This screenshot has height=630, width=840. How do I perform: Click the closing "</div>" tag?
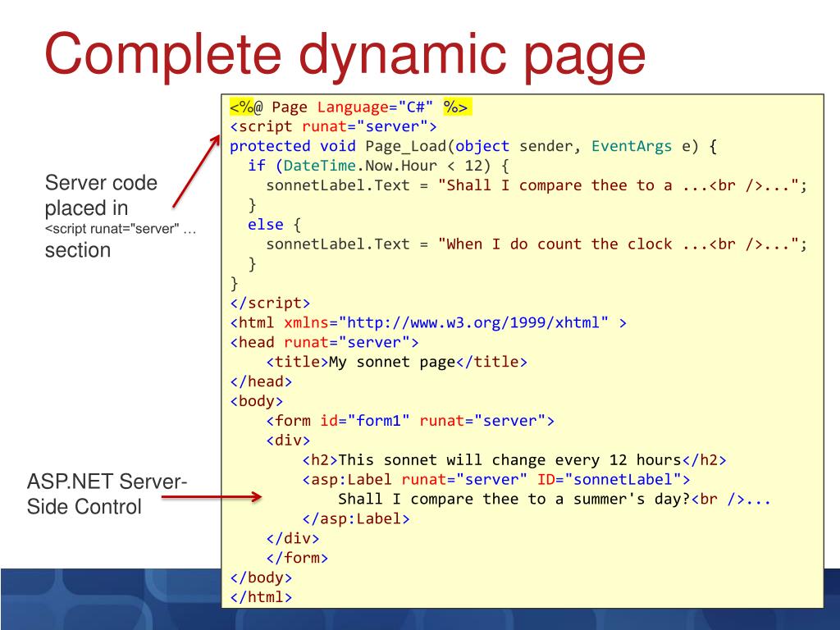pos(293,538)
